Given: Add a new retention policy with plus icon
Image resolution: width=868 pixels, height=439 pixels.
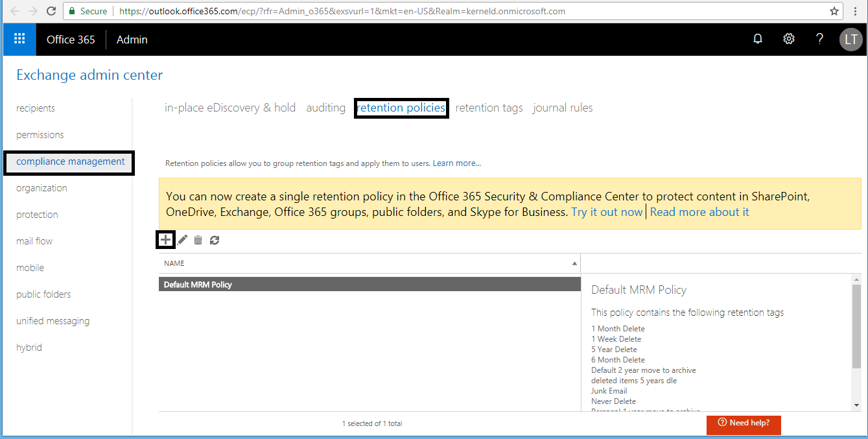Looking at the screenshot, I should click(166, 240).
